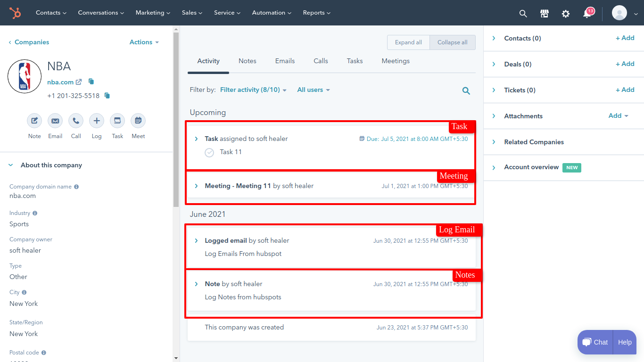Schedule a meeting with the Meet icon
Viewport: 644px width, 362px height.
click(138, 121)
